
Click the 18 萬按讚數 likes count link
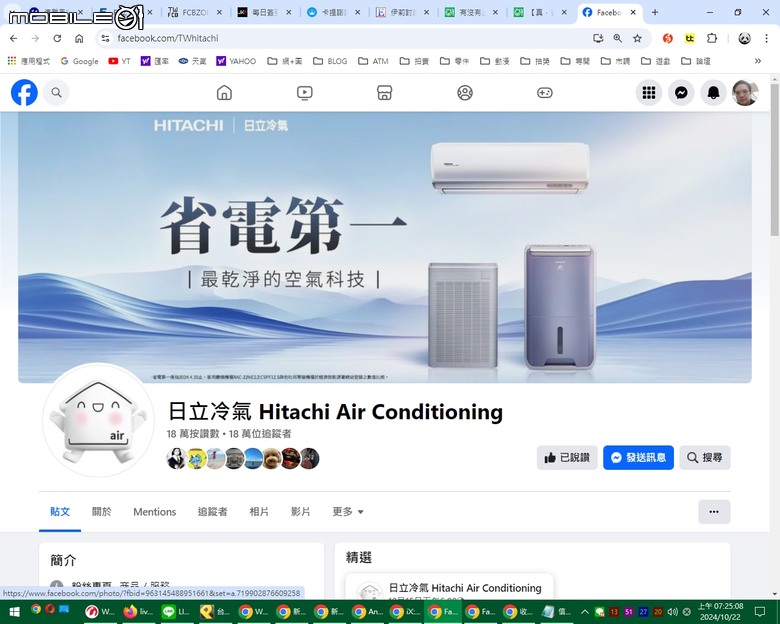point(193,434)
